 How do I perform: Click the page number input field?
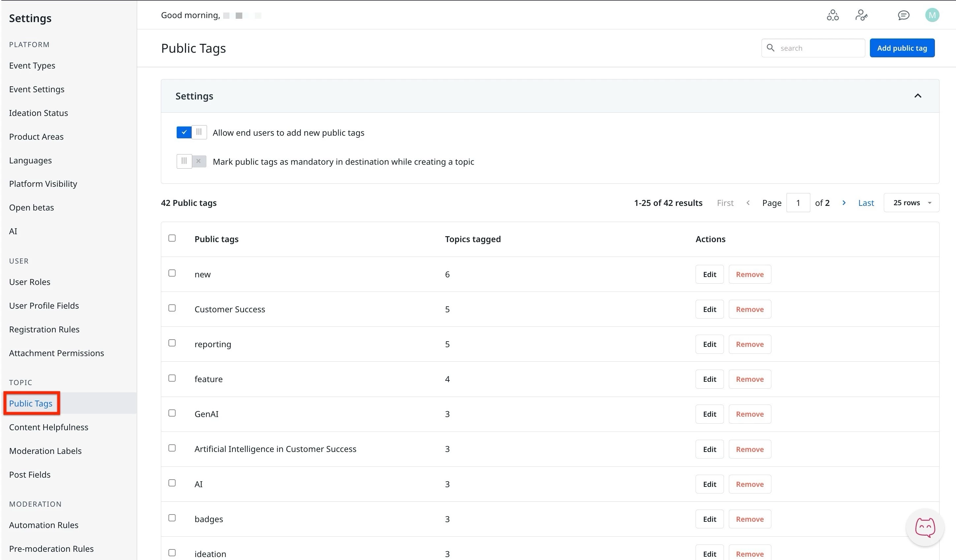click(x=798, y=203)
